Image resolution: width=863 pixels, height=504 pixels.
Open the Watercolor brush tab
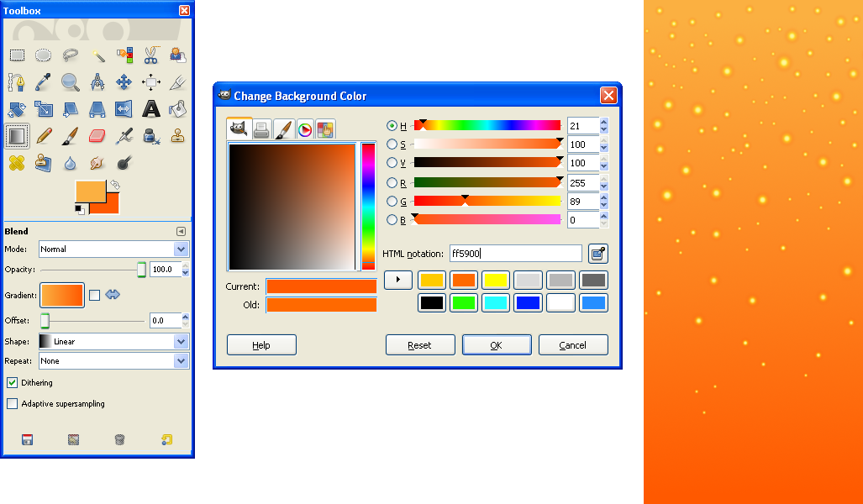click(283, 129)
